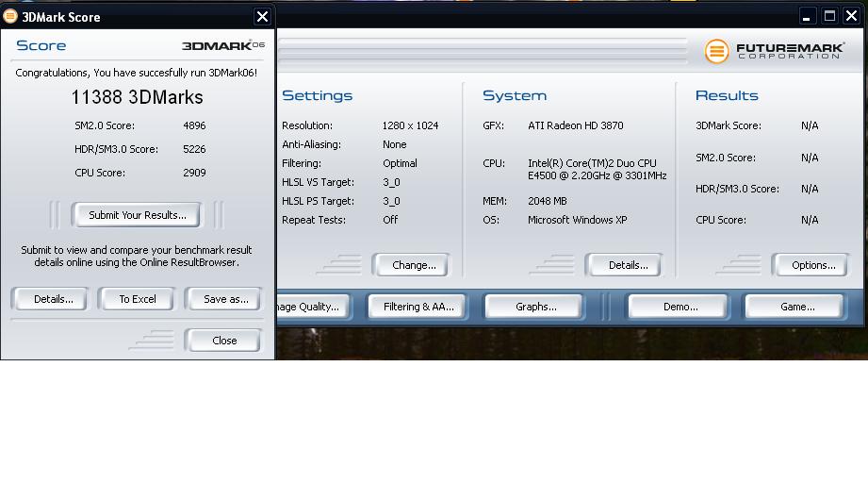868x483 pixels.
Task: Close 3DMark Score dialog via X icon
Action: pyautogui.click(x=262, y=17)
